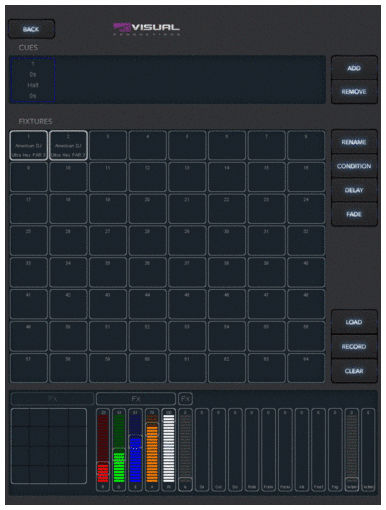
Task: Select empty fixture slot 55
Action: [267, 336]
